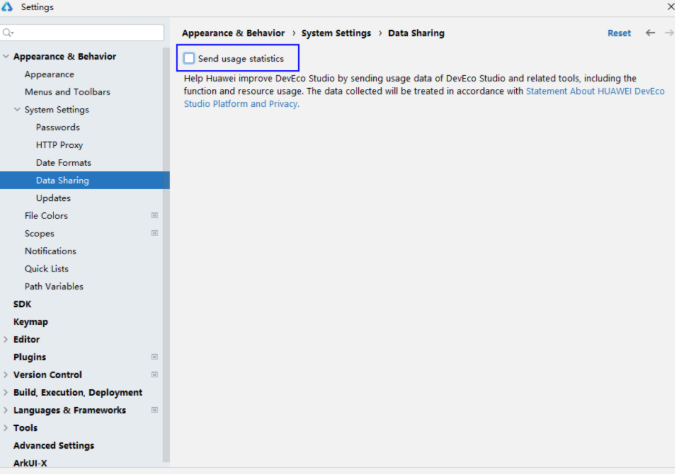Open the HUAWEI DevEco Studio privacy statement link
Screen dimensions: 675x474
[x=595, y=91]
